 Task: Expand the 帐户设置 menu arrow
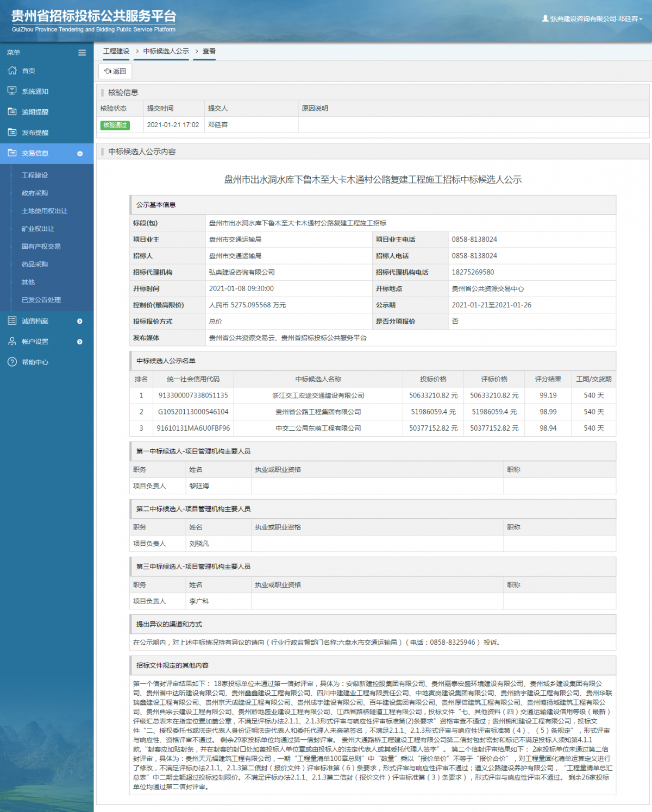[80, 342]
